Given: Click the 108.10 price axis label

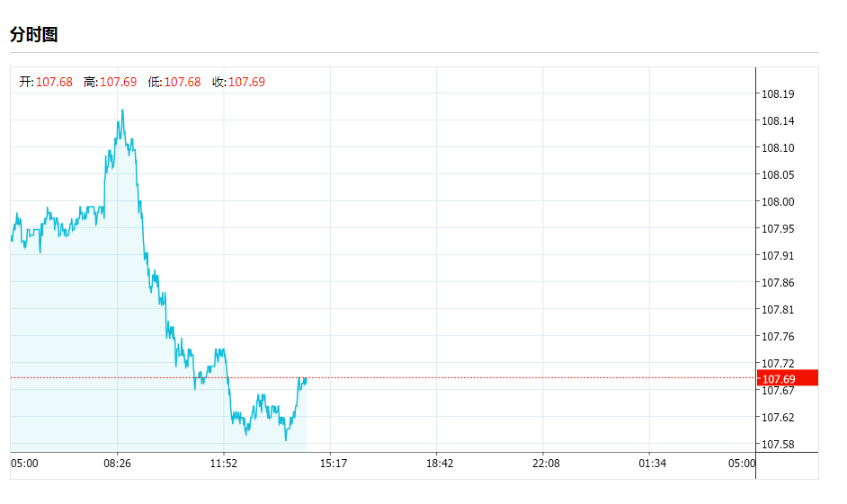Looking at the screenshot, I should 778,148.
